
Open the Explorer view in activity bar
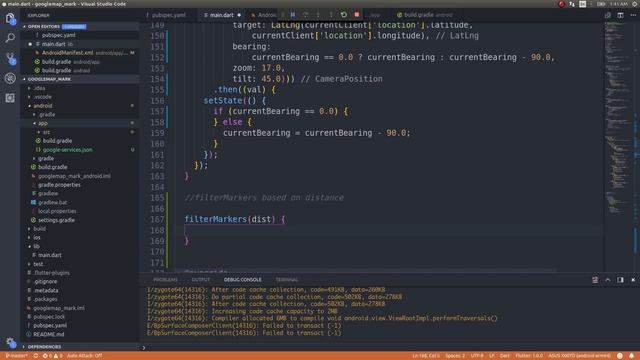click(10, 19)
